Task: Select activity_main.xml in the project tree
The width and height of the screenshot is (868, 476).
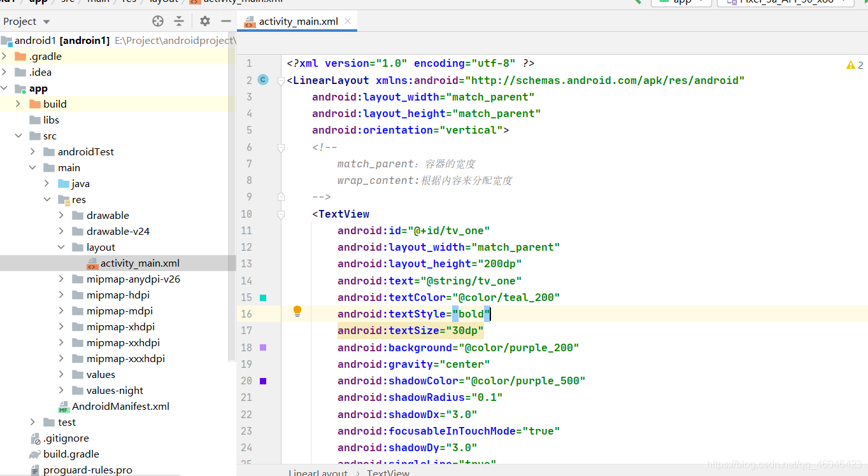Action: coord(118,263)
